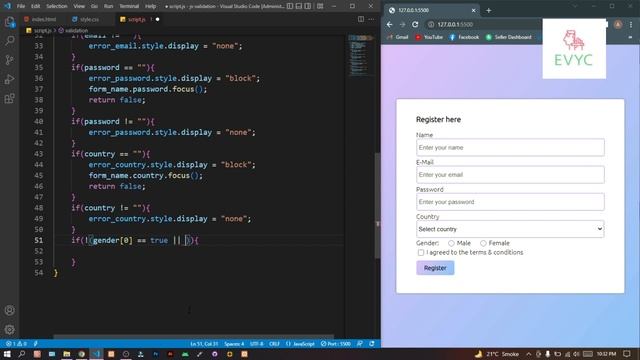
Task: Open the Seller Dashboard bookmark
Action: click(x=508, y=37)
